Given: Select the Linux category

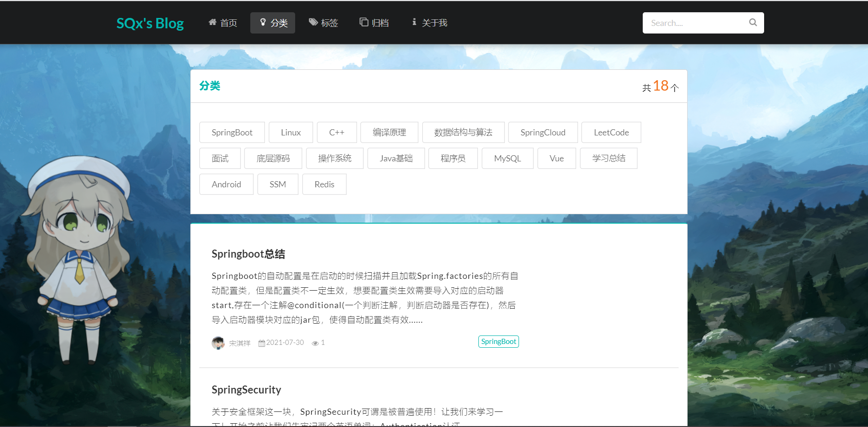Looking at the screenshot, I should coord(290,132).
